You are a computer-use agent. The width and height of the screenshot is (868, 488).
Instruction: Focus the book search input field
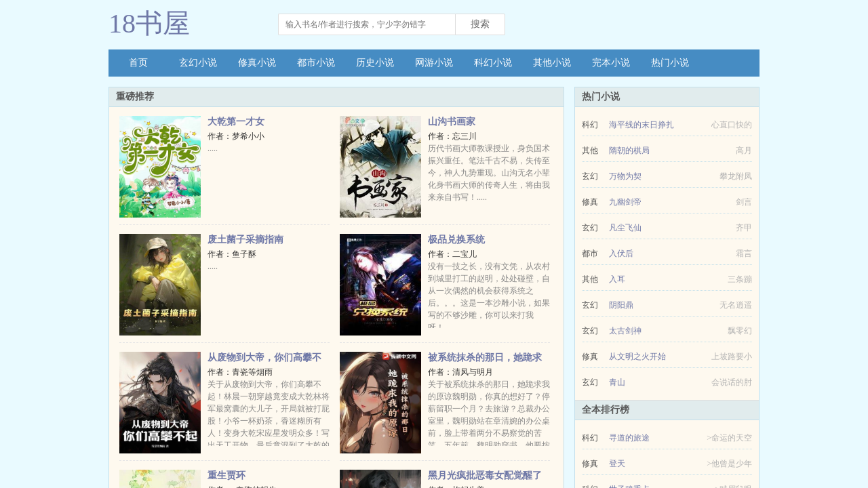coord(367,24)
